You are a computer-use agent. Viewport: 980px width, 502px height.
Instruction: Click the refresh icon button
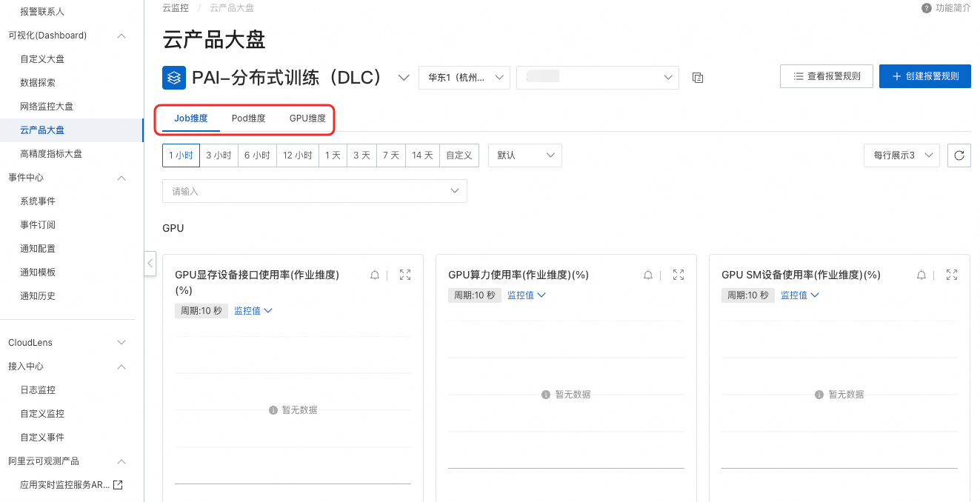click(x=959, y=155)
